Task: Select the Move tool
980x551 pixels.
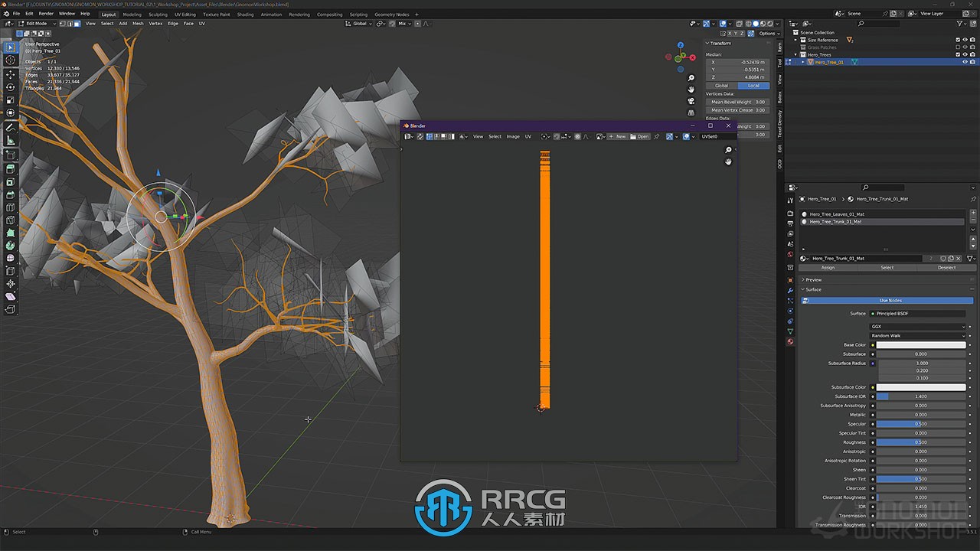Action: coord(11,75)
